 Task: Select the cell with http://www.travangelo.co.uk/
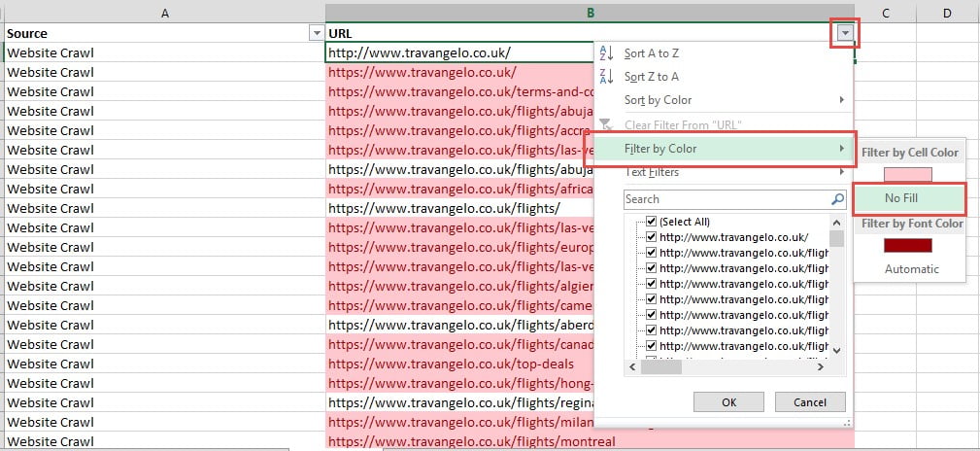coord(460,52)
